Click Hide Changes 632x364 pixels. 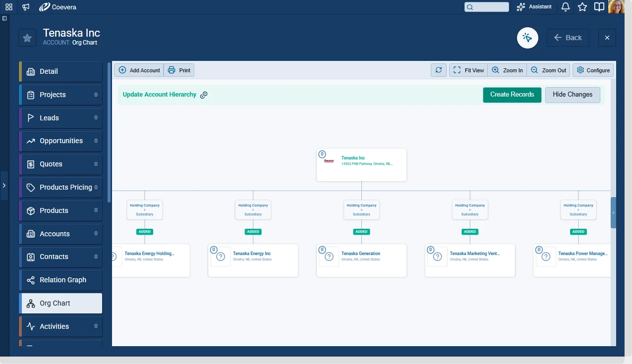(x=573, y=95)
